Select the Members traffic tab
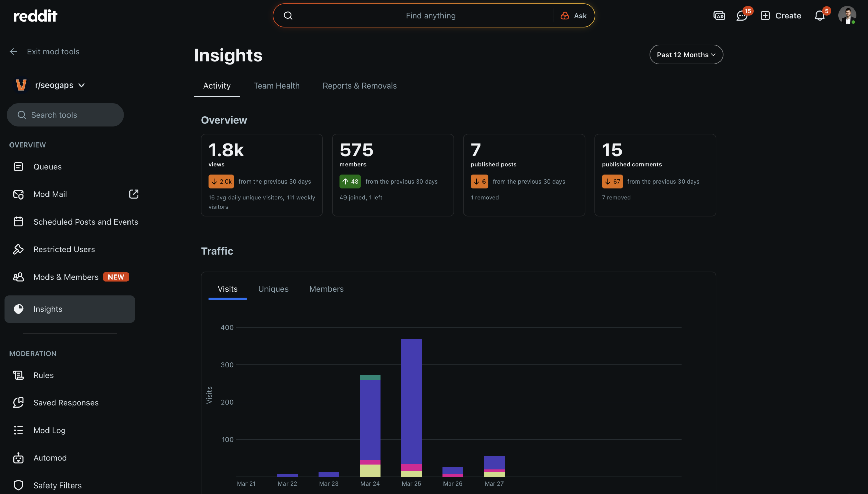Viewport: 868px width, 494px height. pyautogui.click(x=326, y=289)
